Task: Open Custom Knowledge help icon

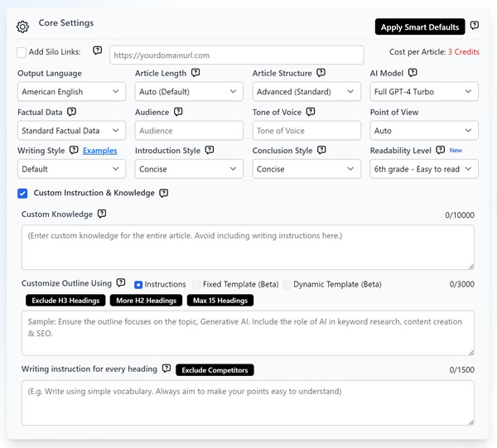Action: coord(102,214)
